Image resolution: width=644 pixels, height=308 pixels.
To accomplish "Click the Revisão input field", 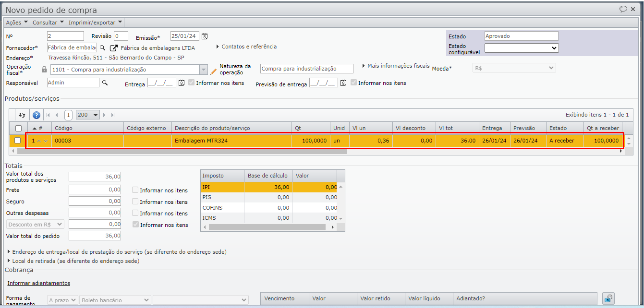I will (x=121, y=36).
